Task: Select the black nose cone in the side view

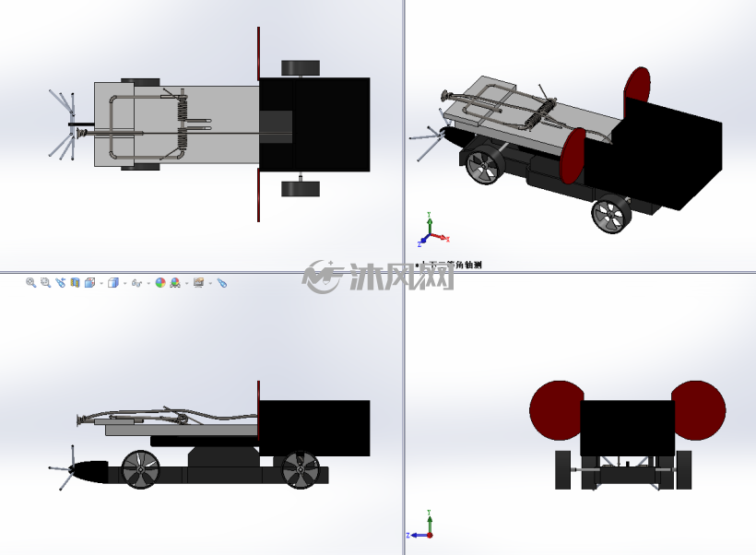Action: (90, 471)
